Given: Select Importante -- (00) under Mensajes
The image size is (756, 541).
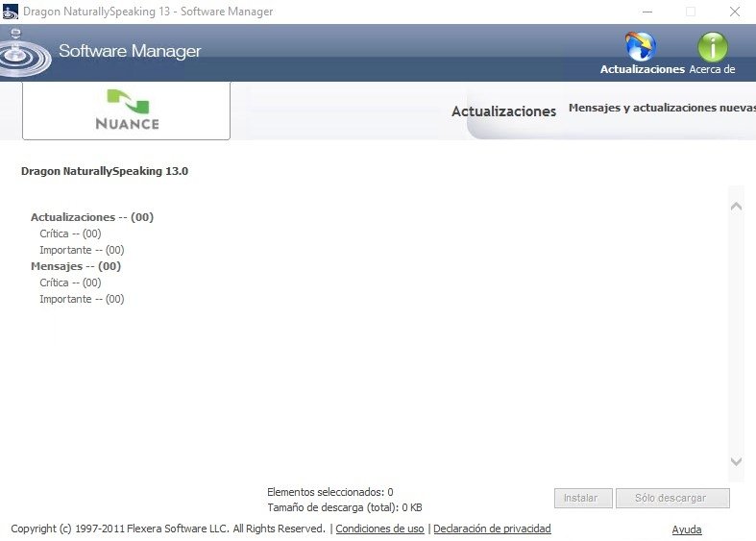Looking at the screenshot, I should (82, 299).
